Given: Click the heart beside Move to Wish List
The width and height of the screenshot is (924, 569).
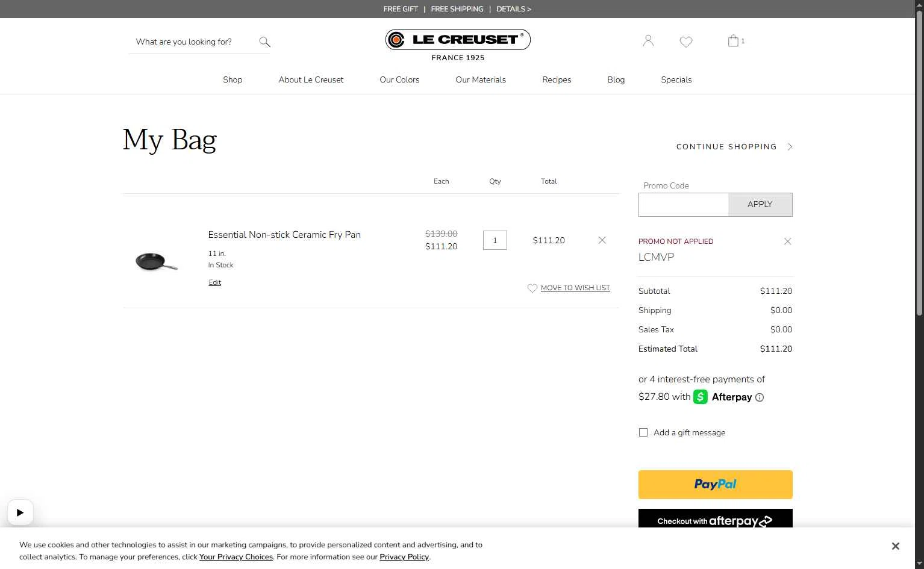Looking at the screenshot, I should (x=532, y=288).
